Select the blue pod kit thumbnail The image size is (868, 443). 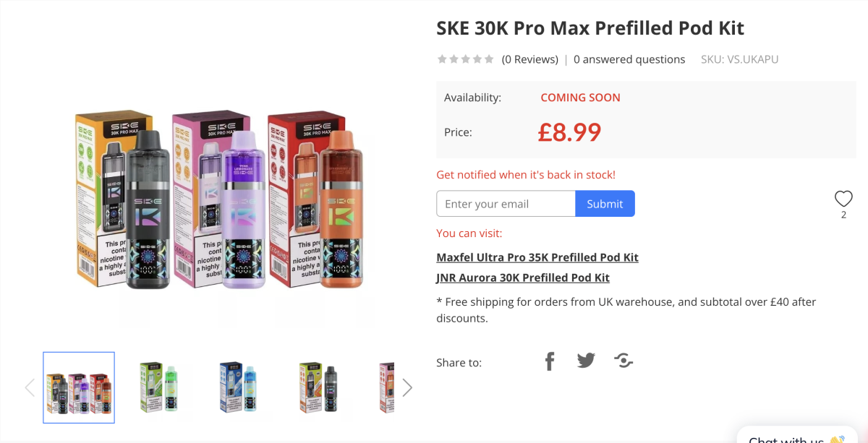click(x=238, y=387)
